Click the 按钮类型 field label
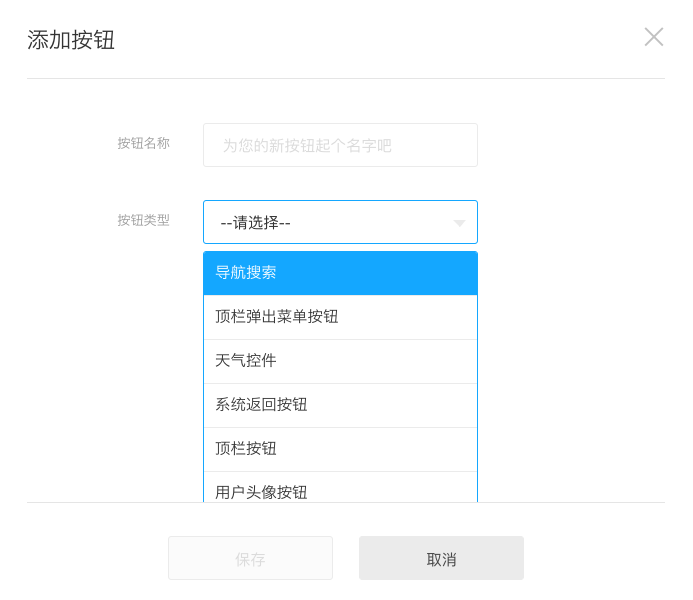Image resolution: width=693 pixels, height=600 pixels. 143,220
